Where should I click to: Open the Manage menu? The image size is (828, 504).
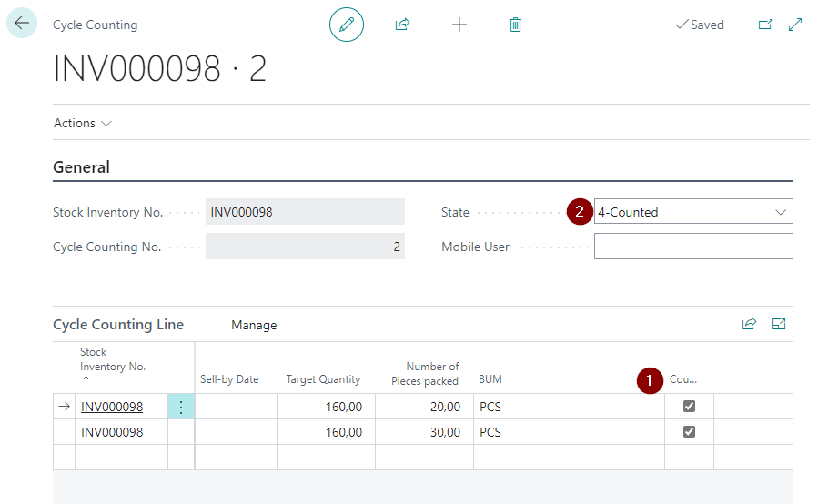click(254, 325)
